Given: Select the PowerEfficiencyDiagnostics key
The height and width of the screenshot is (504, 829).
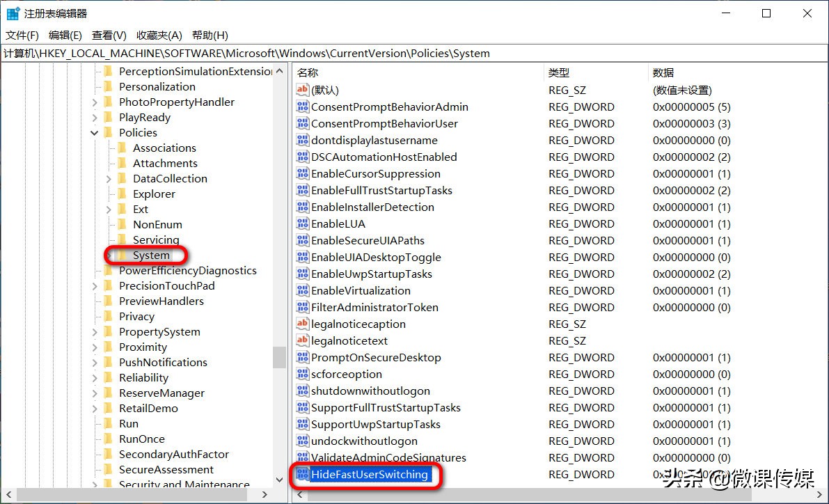Looking at the screenshot, I should 188,270.
